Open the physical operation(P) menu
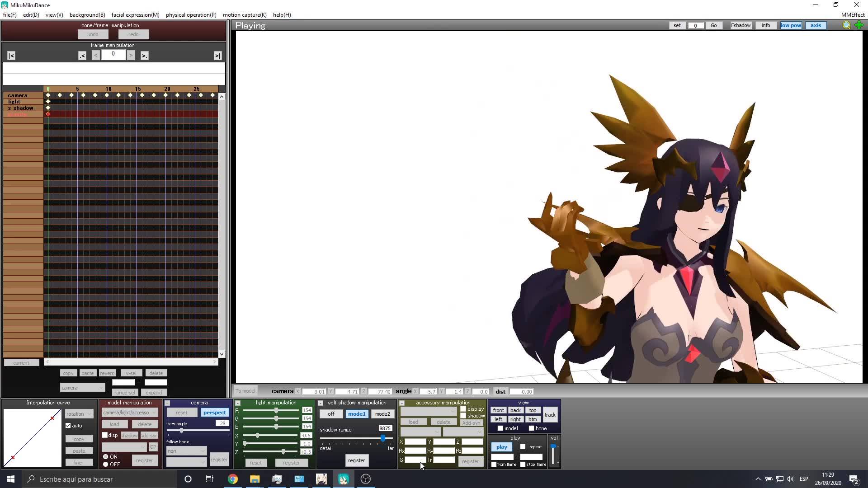 [x=191, y=15]
